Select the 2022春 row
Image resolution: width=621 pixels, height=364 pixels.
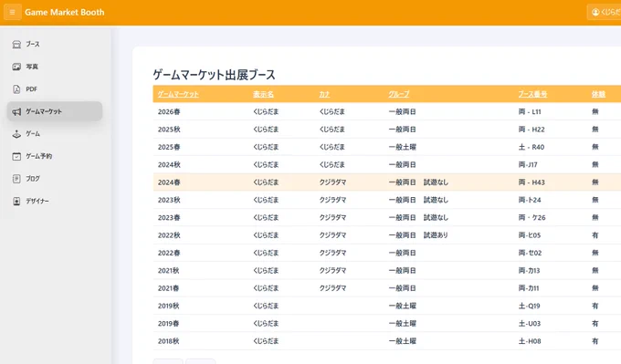387,253
